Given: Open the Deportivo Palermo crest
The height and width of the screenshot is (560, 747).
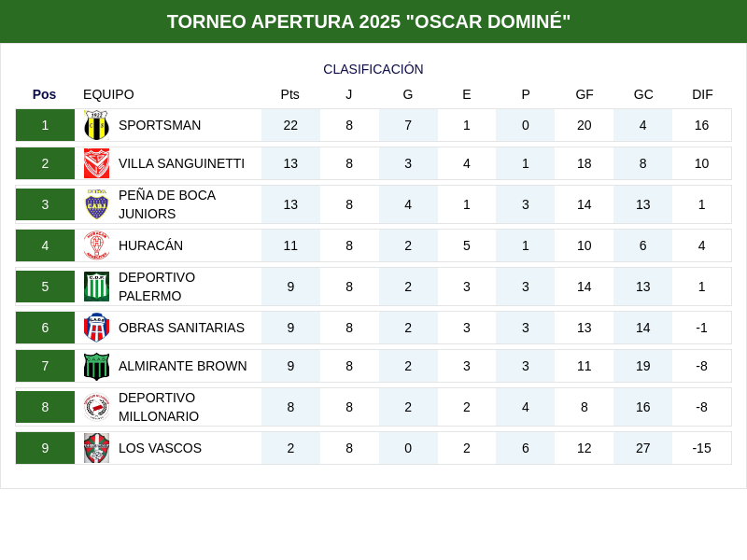Looking at the screenshot, I should tap(96, 287).
